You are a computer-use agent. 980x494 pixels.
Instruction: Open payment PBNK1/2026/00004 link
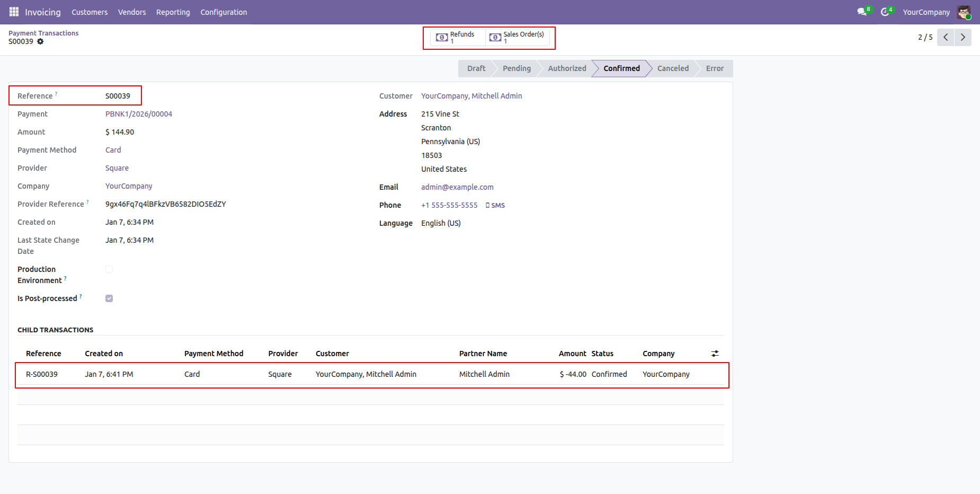tap(139, 114)
